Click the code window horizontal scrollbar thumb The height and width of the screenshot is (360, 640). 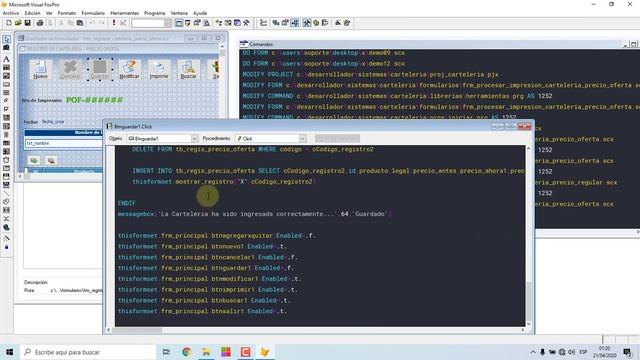(x=137, y=330)
